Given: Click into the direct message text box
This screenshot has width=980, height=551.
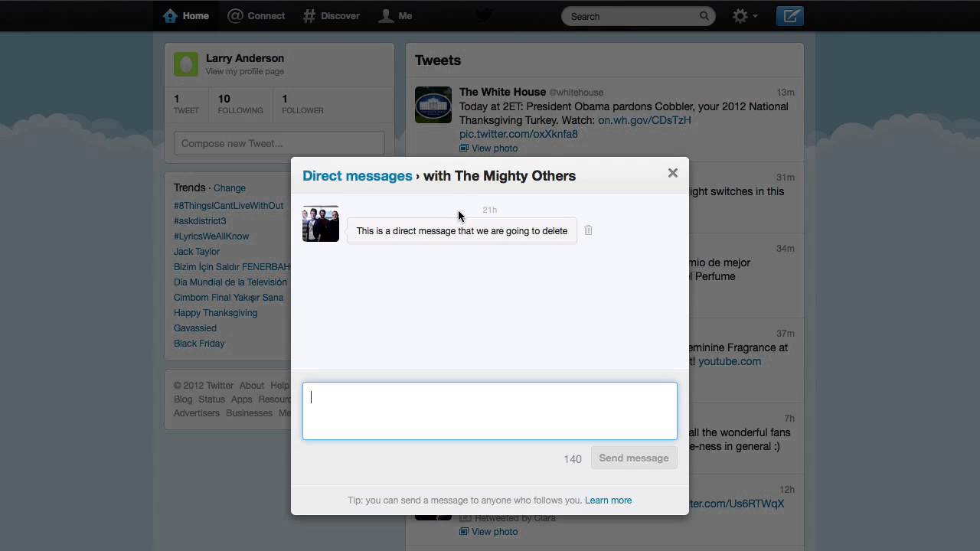Looking at the screenshot, I should click(x=490, y=411).
